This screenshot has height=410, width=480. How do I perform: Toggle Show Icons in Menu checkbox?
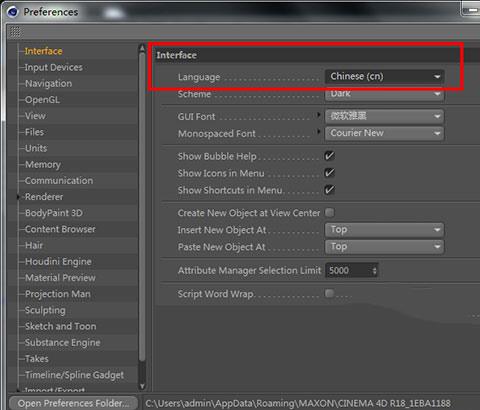[x=330, y=173]
